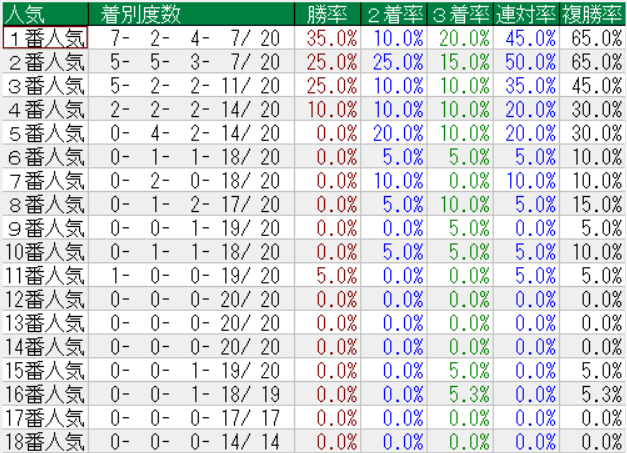This screenshot has width=627, height=453.
Task: Click the 50.0% 連対率 cell for 2番人気
Action: pyautogui.click(x=530, y=61)
